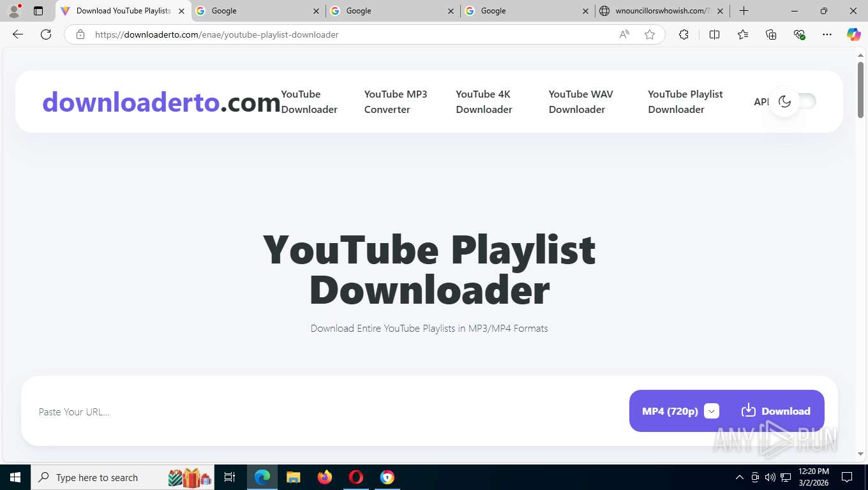Open YouTube WAV Downloader nav link
This screenshot has height=490, width=868.
point(581,101)
